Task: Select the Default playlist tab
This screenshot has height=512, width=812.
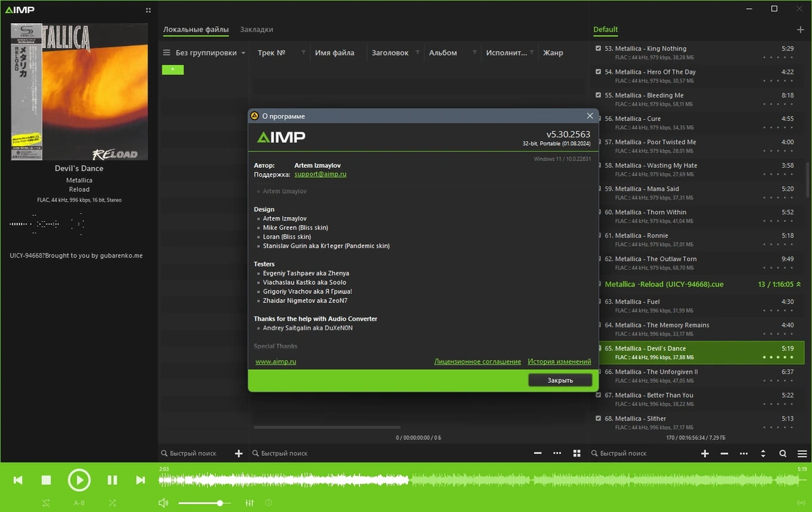Action: [606, 30]
